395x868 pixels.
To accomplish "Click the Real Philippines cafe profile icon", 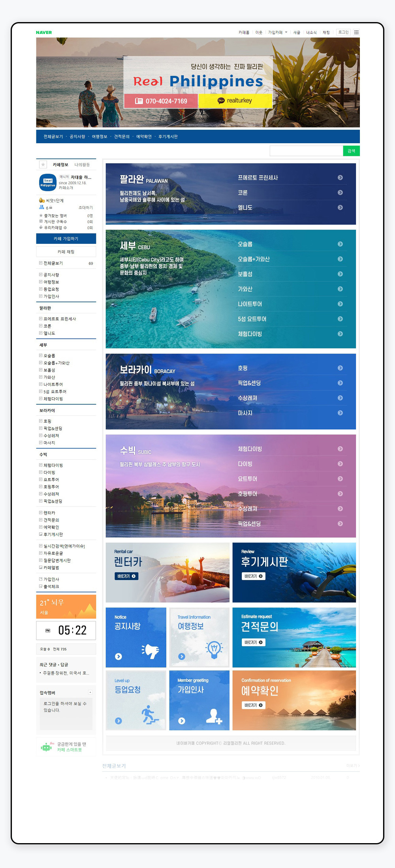I will tap(48, 182).
